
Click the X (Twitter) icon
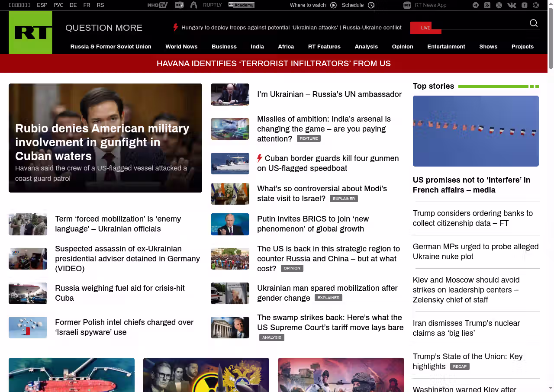tap(499, 5)
